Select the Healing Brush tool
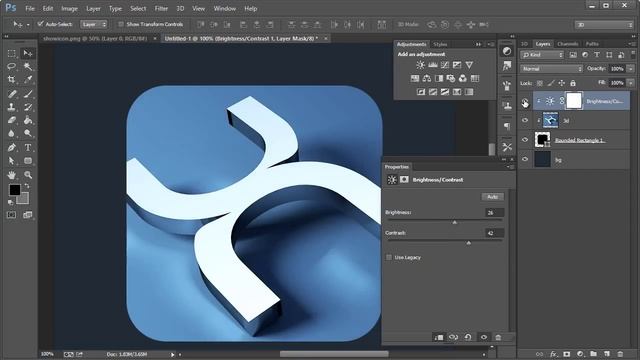This screenshot has width=640, height=360. 11,94
